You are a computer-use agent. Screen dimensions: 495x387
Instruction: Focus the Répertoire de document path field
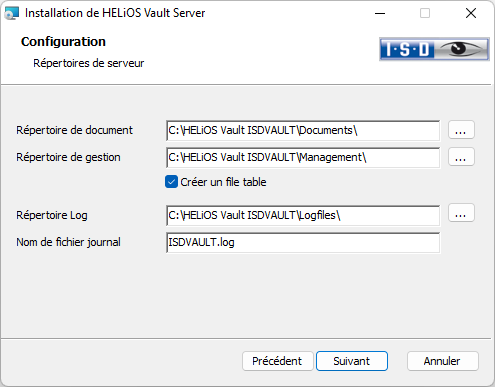tap(303, 130)
